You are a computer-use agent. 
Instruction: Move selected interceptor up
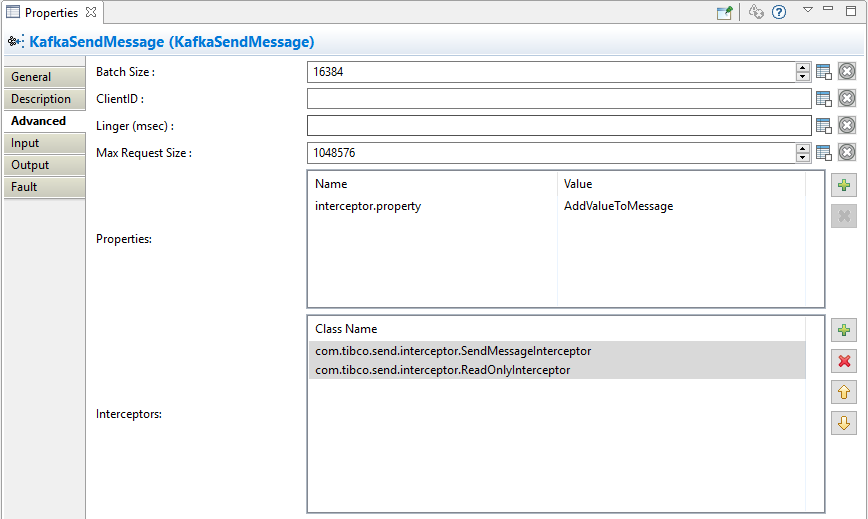coord(844,392)
